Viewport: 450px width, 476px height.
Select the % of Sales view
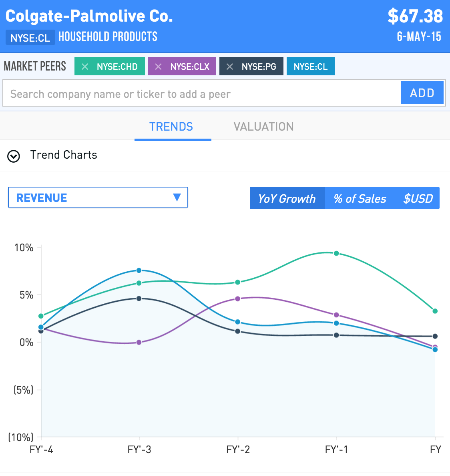tap(360, 199)
